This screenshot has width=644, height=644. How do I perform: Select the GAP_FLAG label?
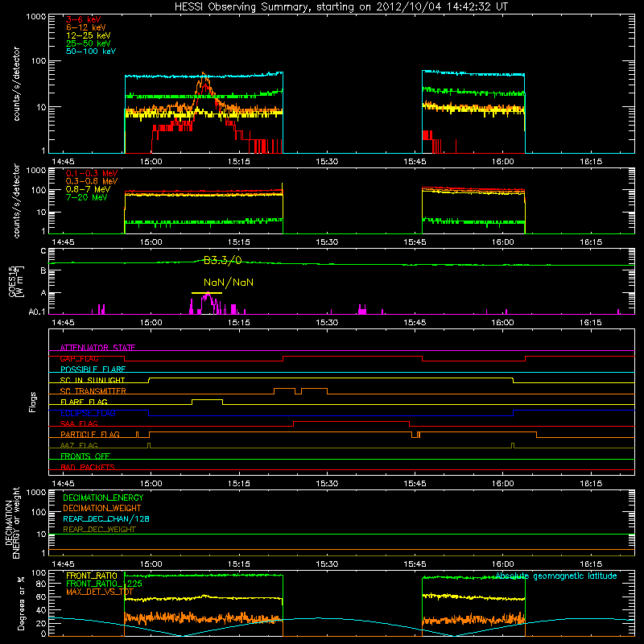(x=79, y=358)
